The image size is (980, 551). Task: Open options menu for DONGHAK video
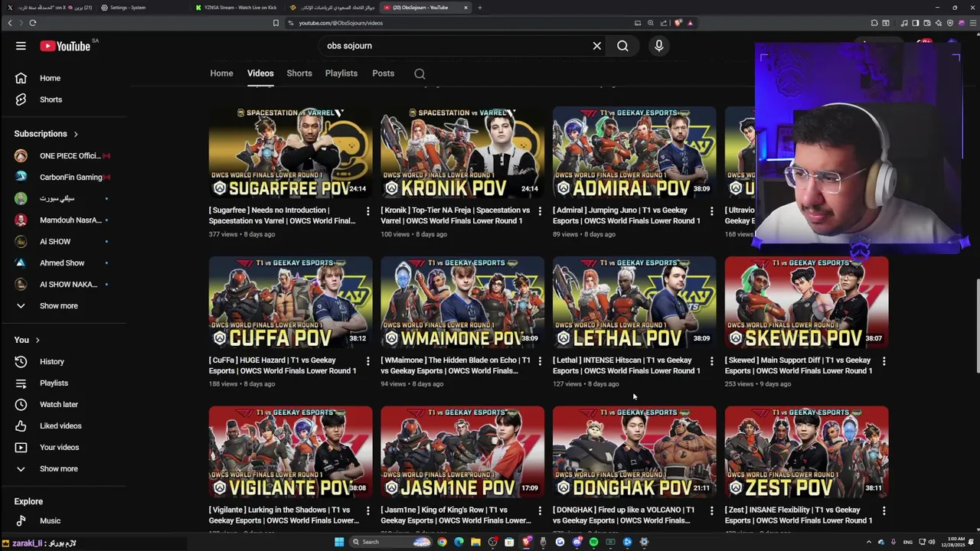pos(712,510)
